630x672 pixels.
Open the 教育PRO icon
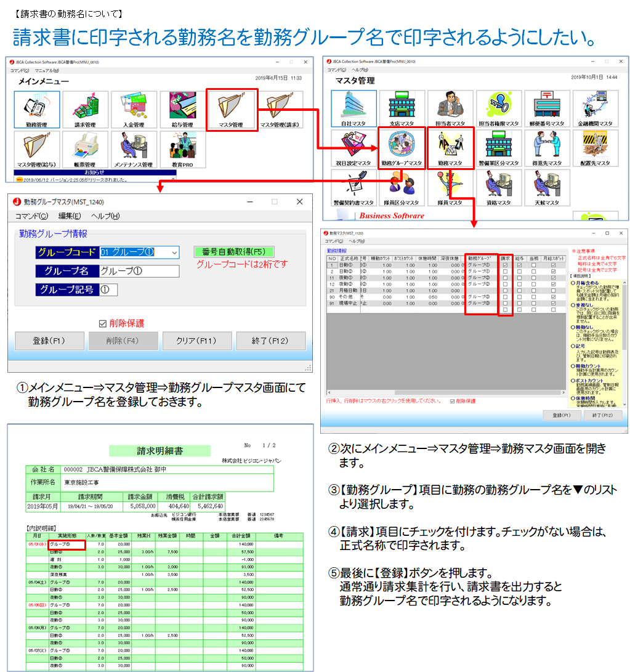click(181, 150)
